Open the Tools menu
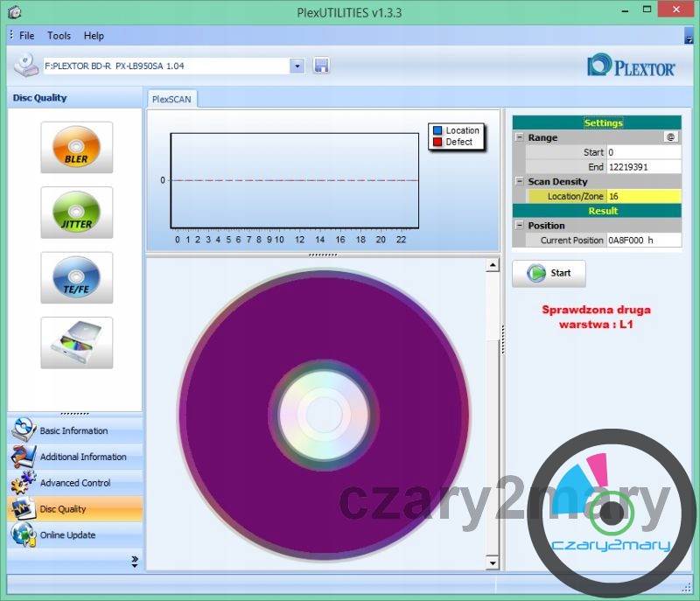Viewport: 700px width, 601px height. point(59,36)
